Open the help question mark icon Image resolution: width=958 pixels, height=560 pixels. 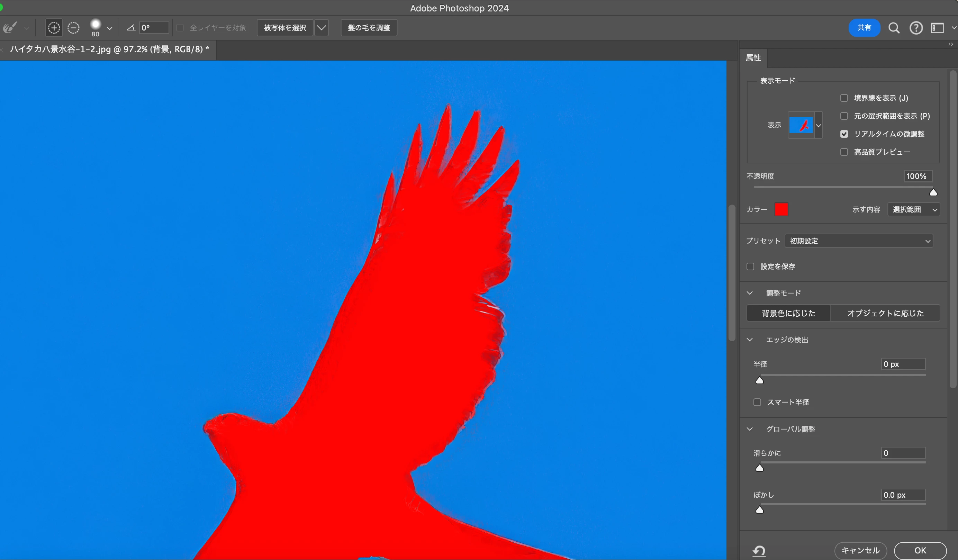pyautogui.click(x=916, y=28)
